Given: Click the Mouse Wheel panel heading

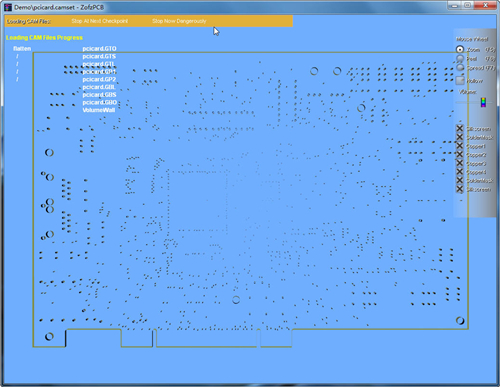Looking at the screenshot, I should pyautogui.click(x=472, y=39).
